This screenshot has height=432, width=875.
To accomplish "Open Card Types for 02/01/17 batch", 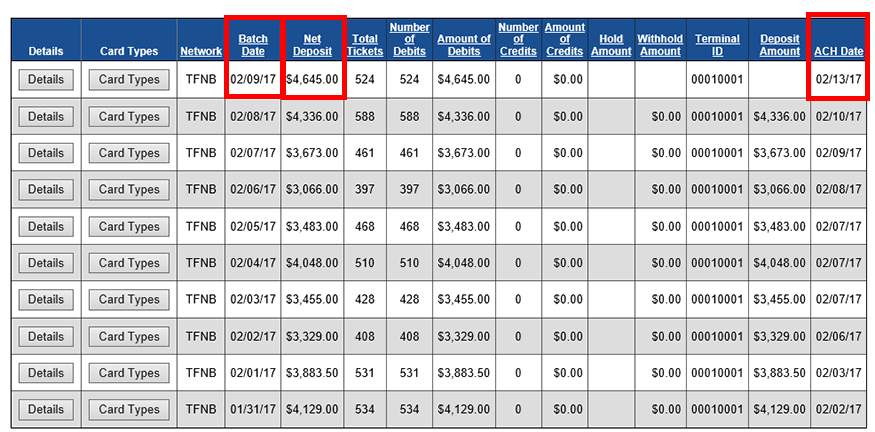I will point(129,373).
